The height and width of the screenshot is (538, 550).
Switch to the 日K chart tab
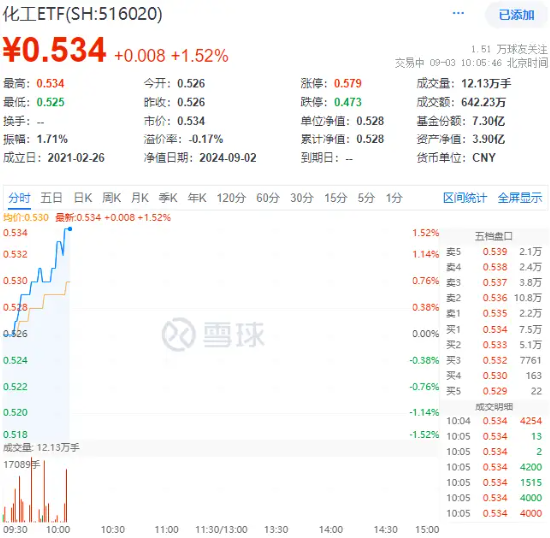point(83,198)
